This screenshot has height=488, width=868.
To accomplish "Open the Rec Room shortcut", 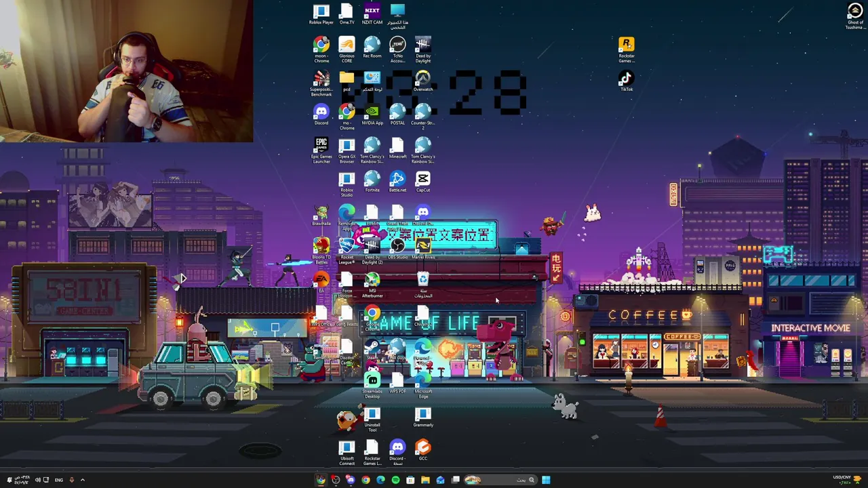I will coord(372,48).
